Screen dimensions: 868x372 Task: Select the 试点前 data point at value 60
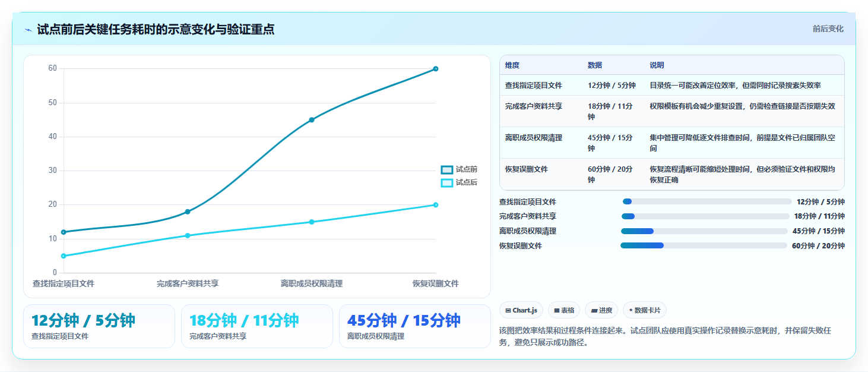point(436,69)
